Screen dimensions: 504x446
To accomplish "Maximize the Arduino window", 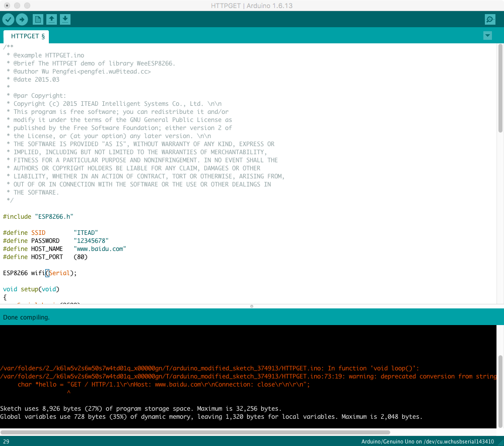I will pos(27,6).
